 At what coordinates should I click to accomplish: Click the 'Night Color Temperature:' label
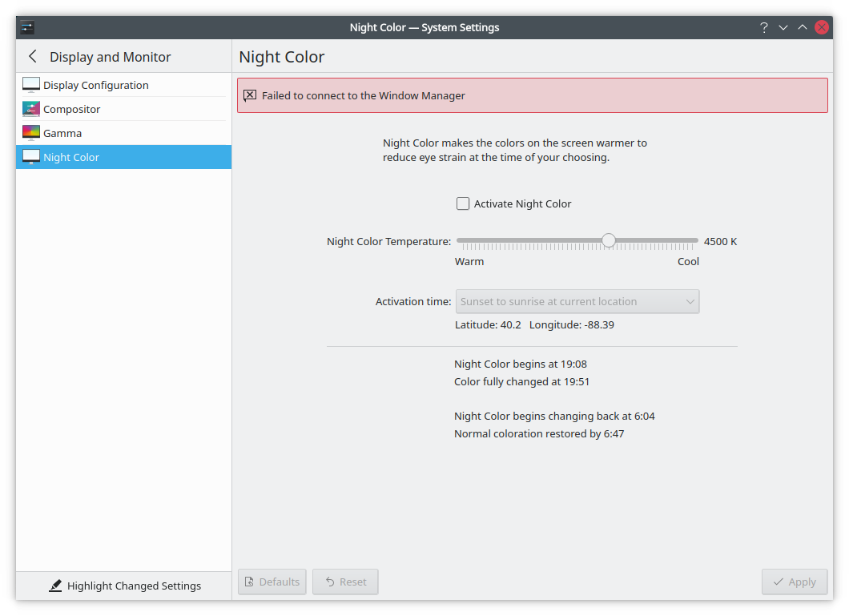(x=388, y=241)
